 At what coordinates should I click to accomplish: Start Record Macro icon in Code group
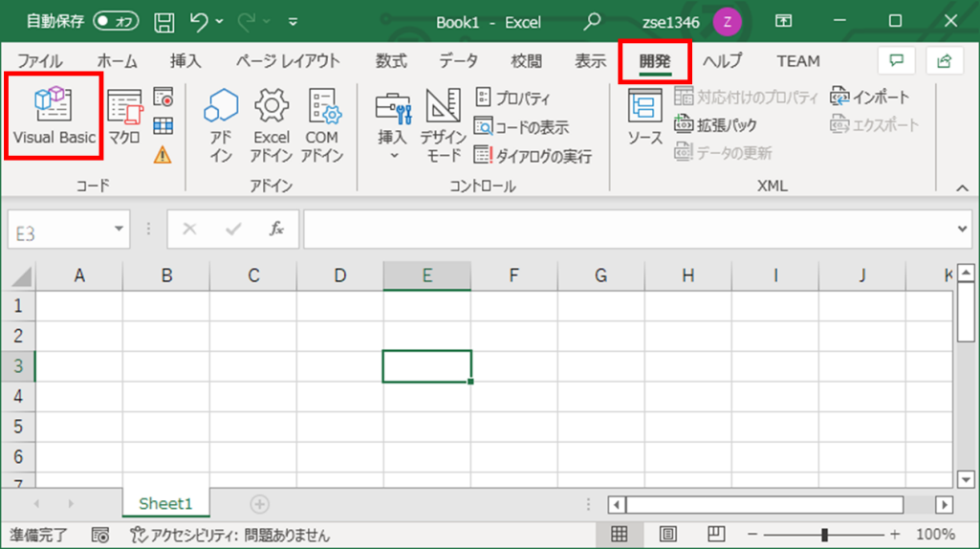pyautogui.click(x=163, y=98)
